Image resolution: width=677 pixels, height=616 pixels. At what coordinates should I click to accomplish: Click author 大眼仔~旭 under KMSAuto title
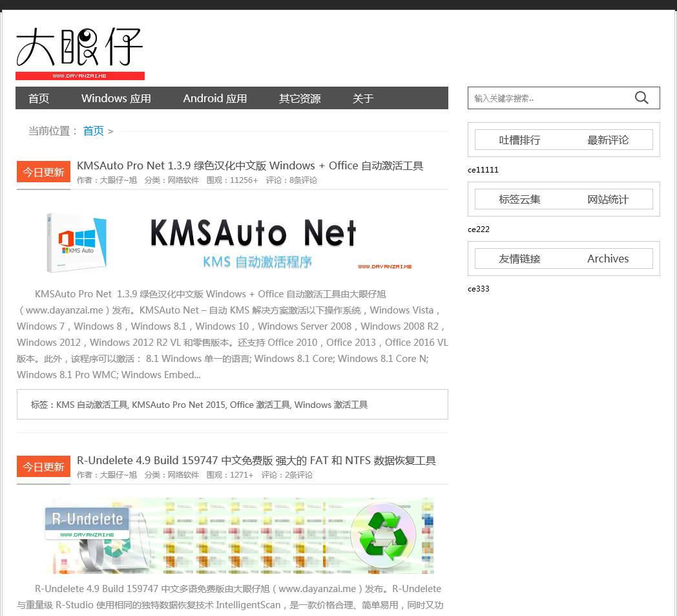118,180
